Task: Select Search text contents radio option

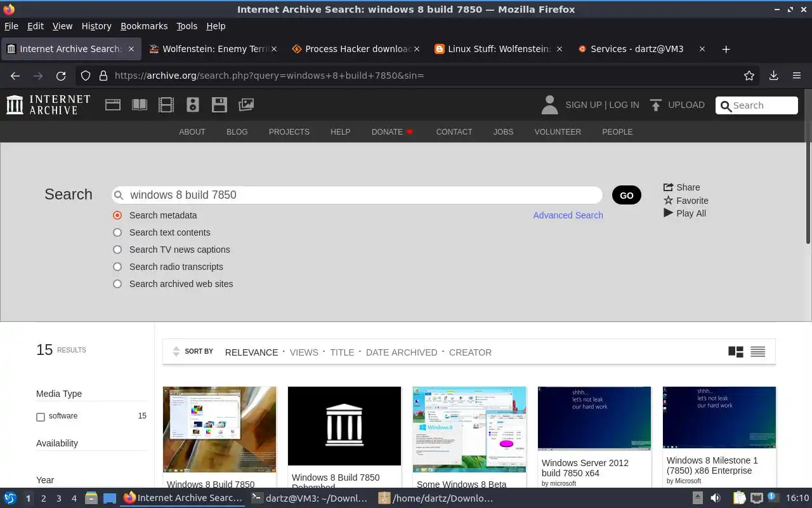Action: pyautogui.click(x=117, y=232)
